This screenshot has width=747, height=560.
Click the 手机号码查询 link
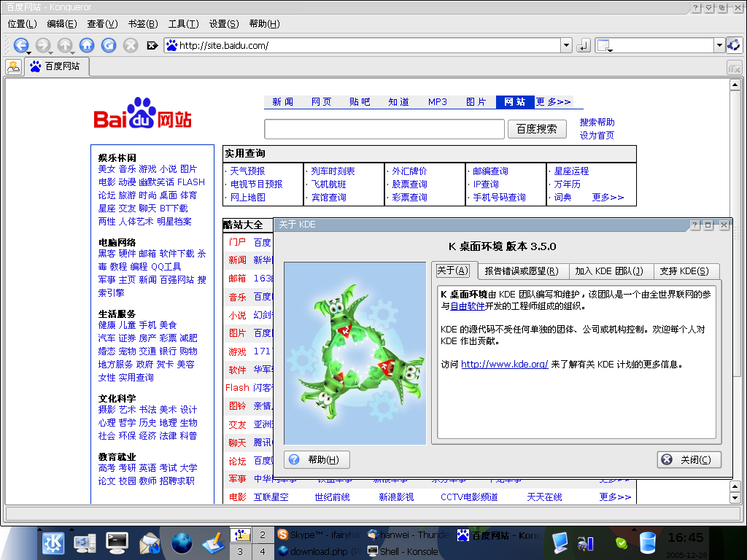point(499,197)
